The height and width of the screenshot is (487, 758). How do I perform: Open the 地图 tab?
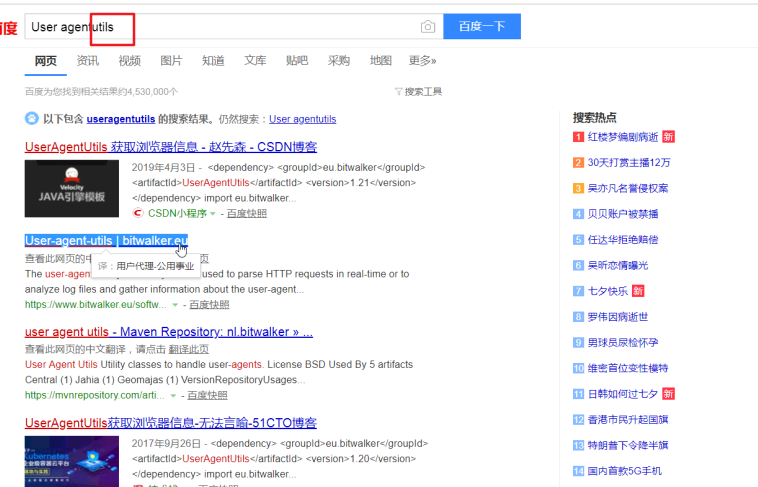pos(380,60)
